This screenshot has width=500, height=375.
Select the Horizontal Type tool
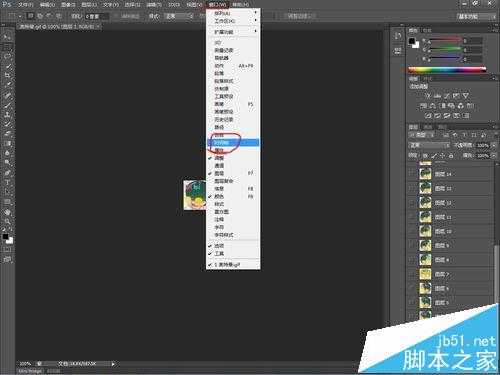coord(7,183)
